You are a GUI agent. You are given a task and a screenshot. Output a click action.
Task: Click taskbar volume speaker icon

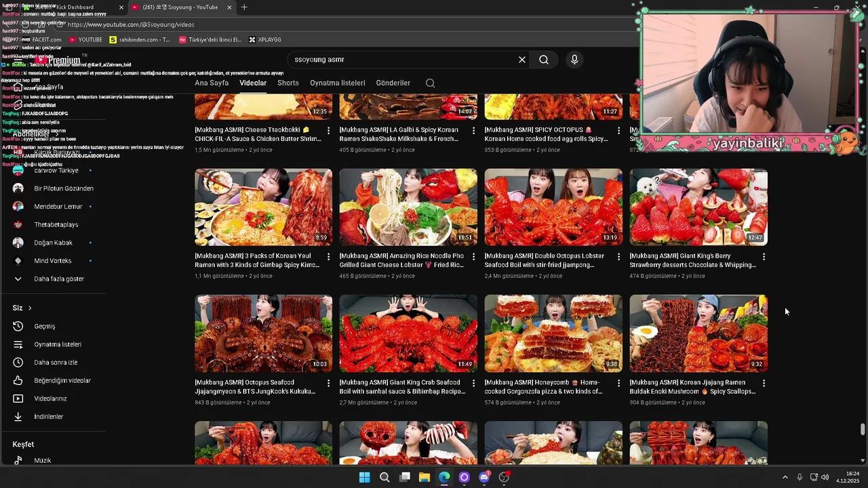pos(825,477)
